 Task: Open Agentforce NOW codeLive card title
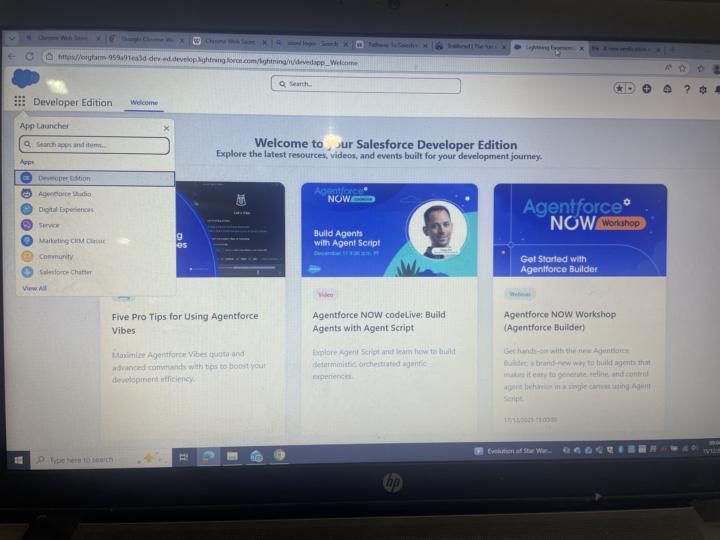pos(379,321)
